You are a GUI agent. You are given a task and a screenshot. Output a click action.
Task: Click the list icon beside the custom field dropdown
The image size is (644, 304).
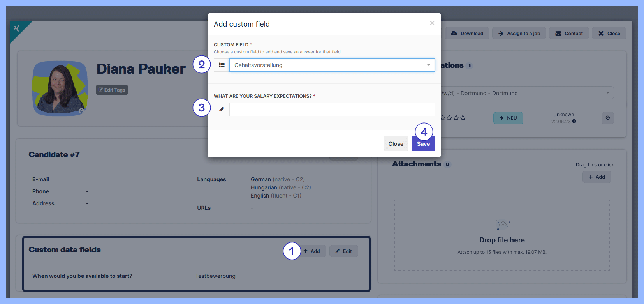[x=222, y=65]
